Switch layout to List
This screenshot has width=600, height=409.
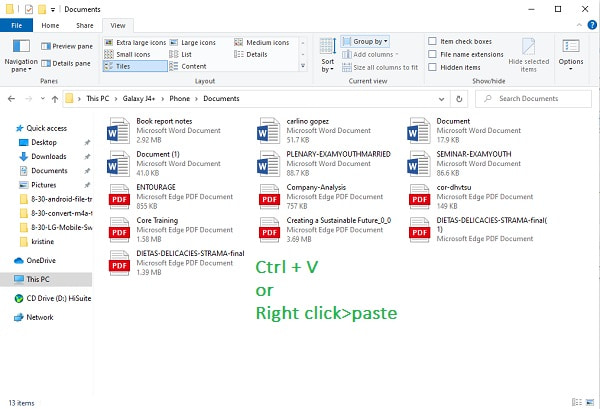[x=181, y=54]
